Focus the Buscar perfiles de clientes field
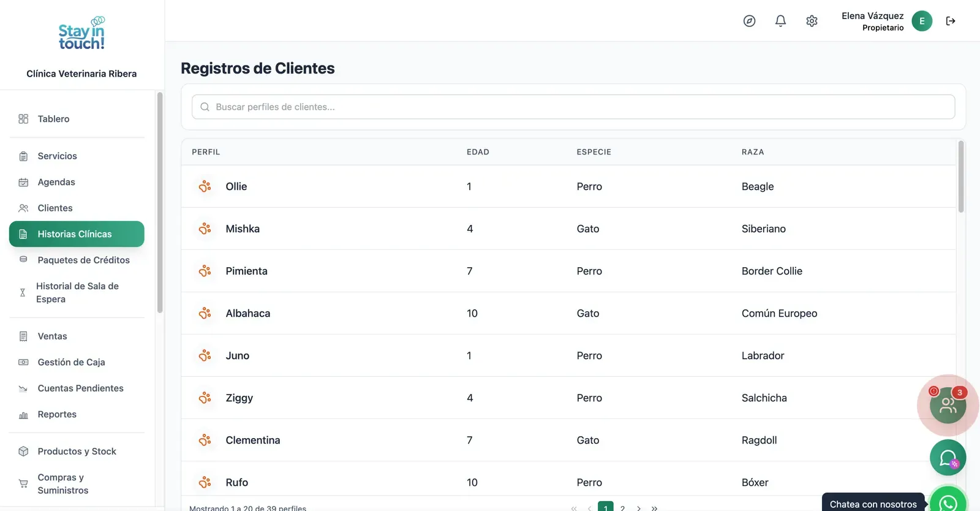 pos(573,107)
